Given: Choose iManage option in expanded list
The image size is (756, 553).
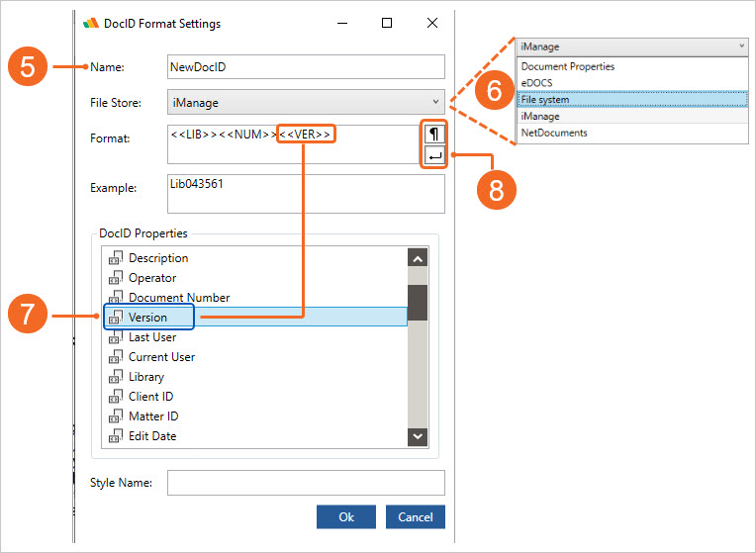Looking at the screenshot, I should pos(632,116).
